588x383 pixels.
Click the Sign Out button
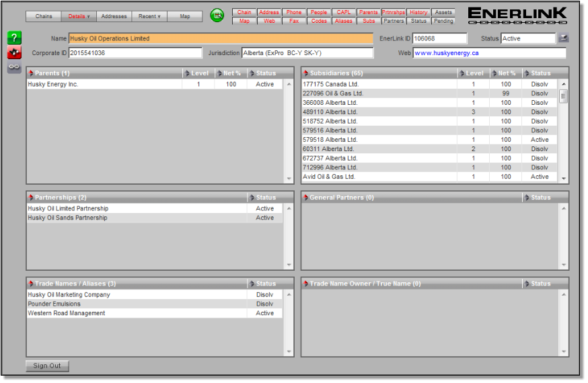click(47, 366)
